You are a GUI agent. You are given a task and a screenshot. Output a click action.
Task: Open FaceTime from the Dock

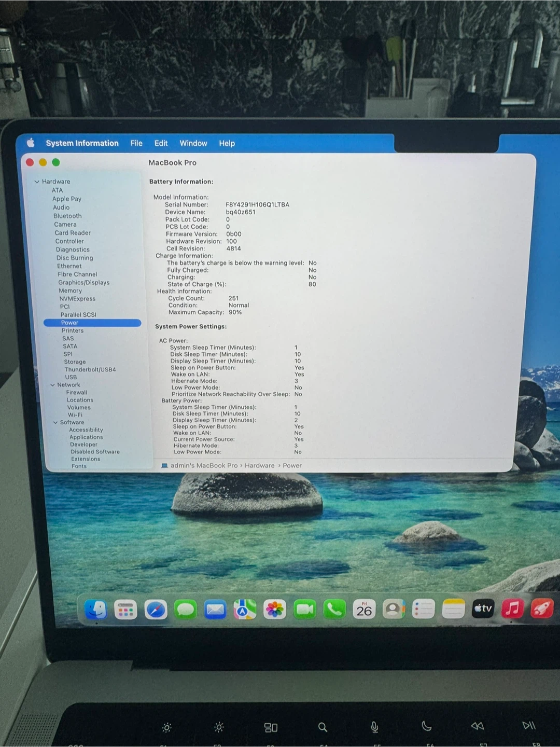[305, 609]
